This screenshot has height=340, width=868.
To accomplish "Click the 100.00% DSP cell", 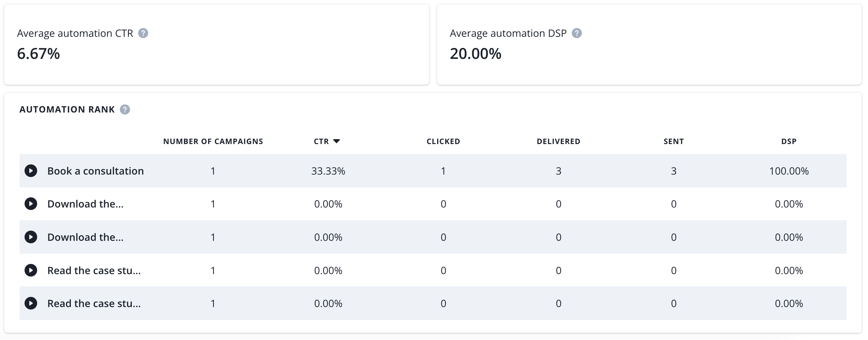I will coord(789,171).
